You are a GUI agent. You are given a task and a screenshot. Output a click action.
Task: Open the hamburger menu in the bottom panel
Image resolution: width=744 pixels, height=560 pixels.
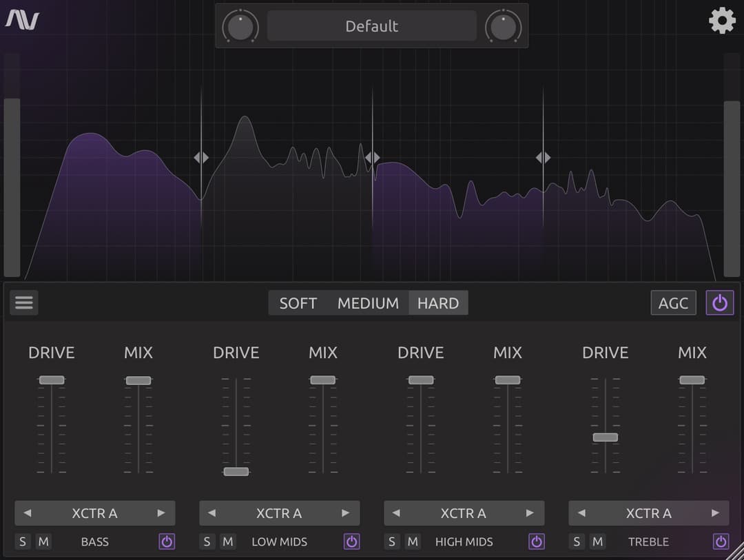pos(23,302)
